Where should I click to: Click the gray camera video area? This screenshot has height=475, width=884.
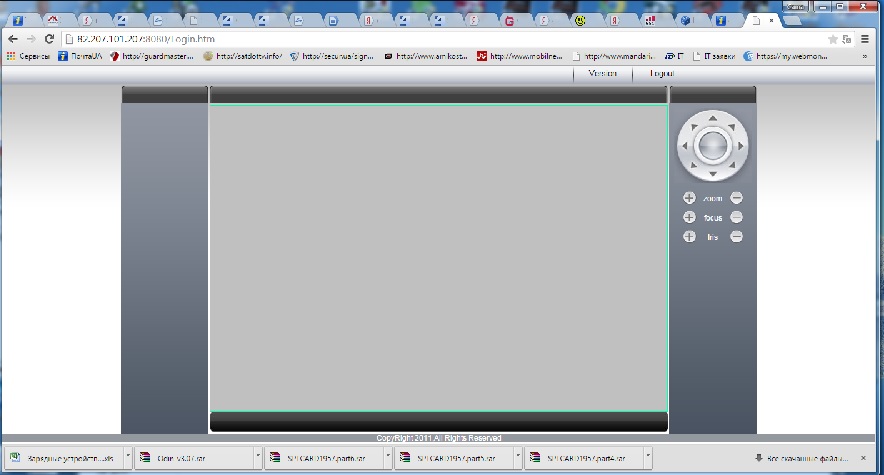tap(439, 258)
